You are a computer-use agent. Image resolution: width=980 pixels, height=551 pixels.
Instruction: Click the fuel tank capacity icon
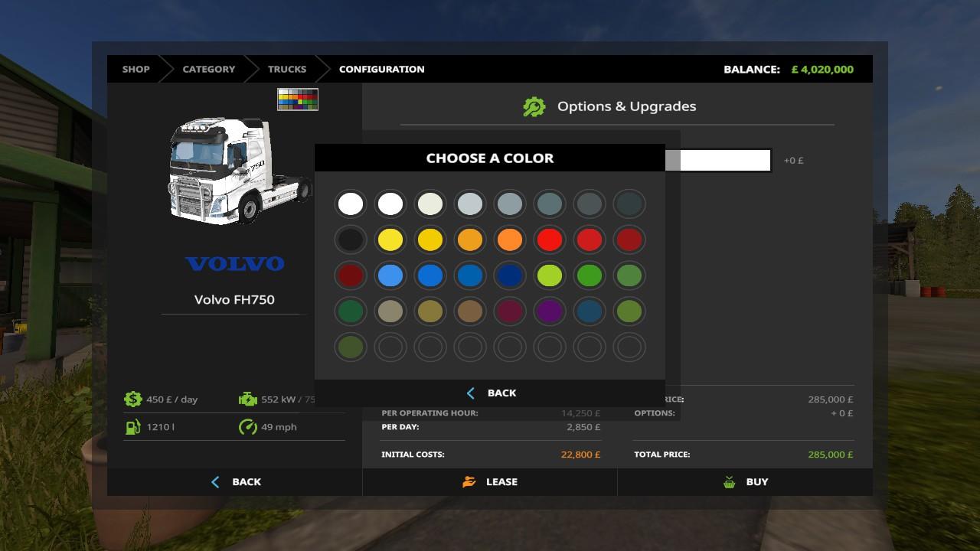click(x=133, y=427)
